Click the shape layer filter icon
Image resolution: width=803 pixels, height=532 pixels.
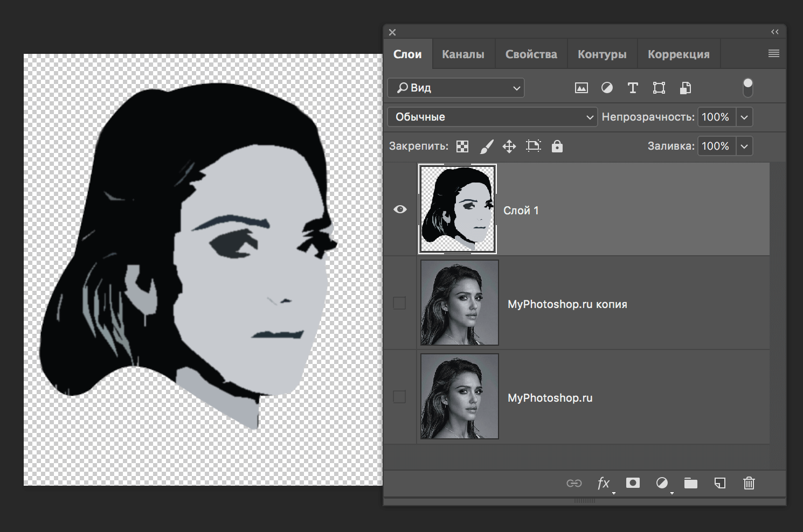click(659, 88)
